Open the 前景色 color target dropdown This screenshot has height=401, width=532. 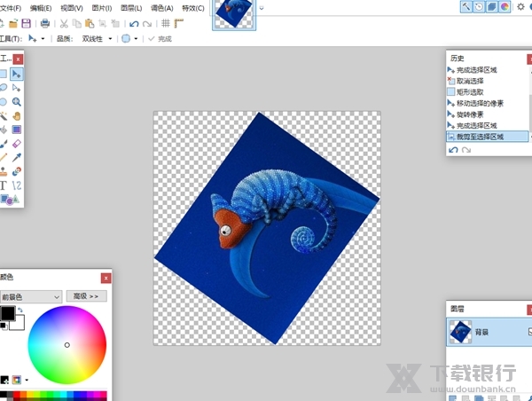[31, 297]
